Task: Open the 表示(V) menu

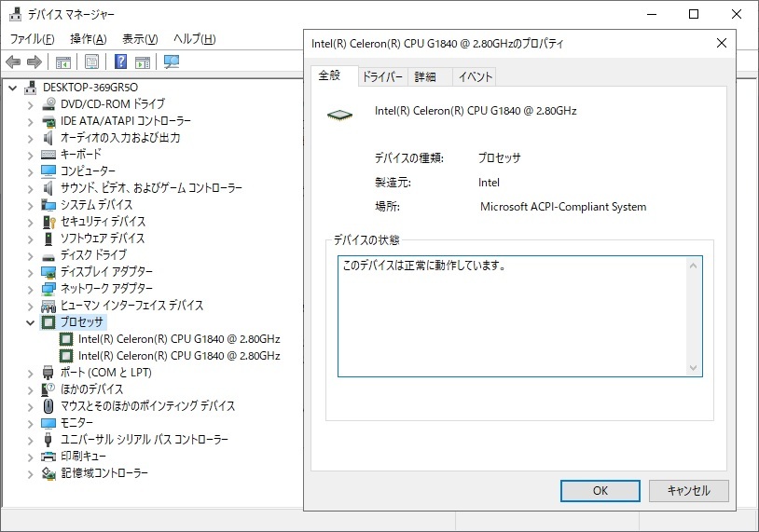Action: click(140, 39)
